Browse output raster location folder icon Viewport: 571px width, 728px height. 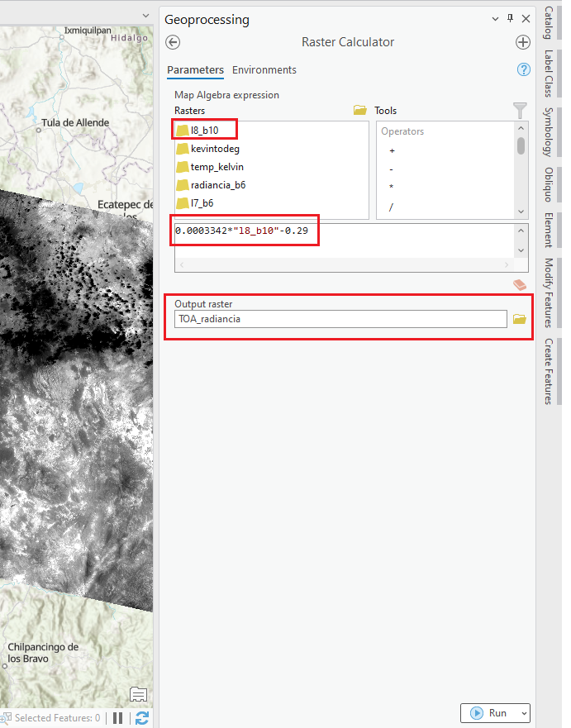[520, 319]
